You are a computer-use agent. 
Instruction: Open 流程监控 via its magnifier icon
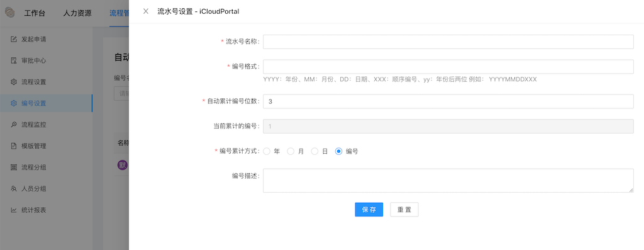[x=14, y=125]
